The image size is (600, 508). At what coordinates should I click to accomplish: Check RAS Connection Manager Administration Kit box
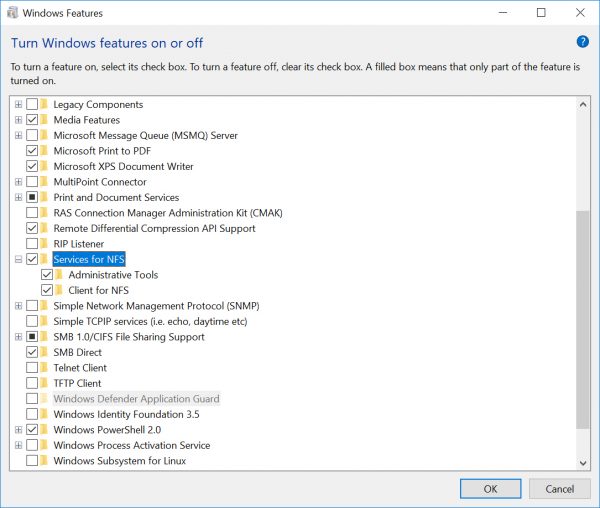pyautogui.click(x=32, y=213)
